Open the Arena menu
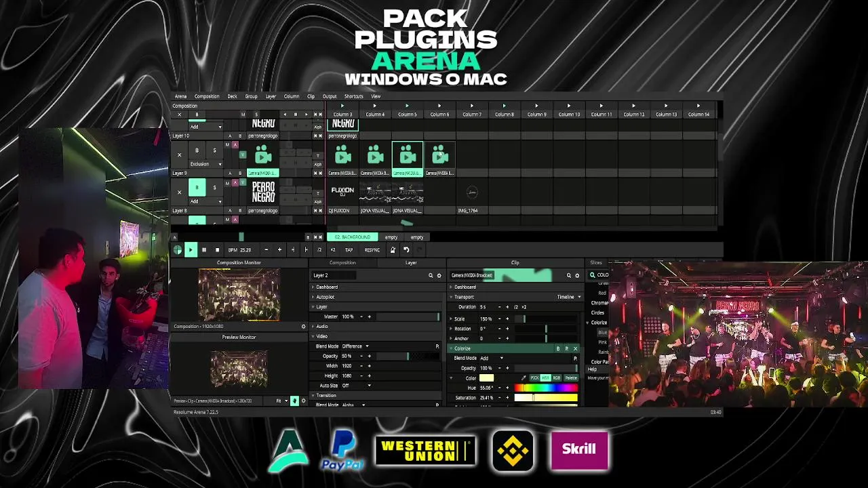Image resolution: width=868 pixels, height=488 pixels. click(180, 96)
